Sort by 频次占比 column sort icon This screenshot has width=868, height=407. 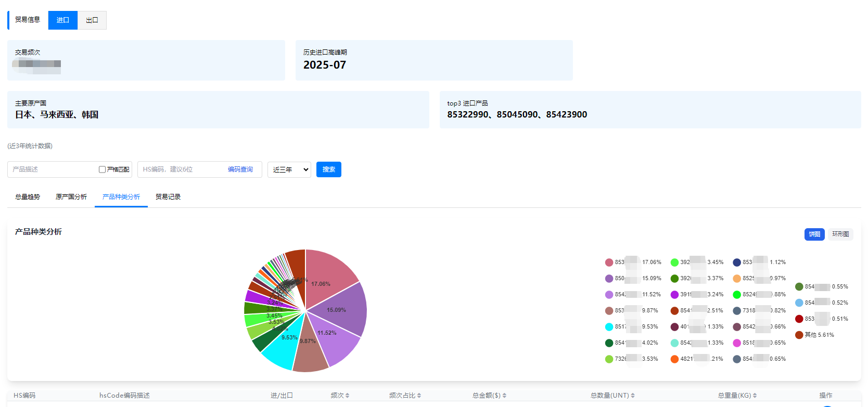[x=419, y=396]
